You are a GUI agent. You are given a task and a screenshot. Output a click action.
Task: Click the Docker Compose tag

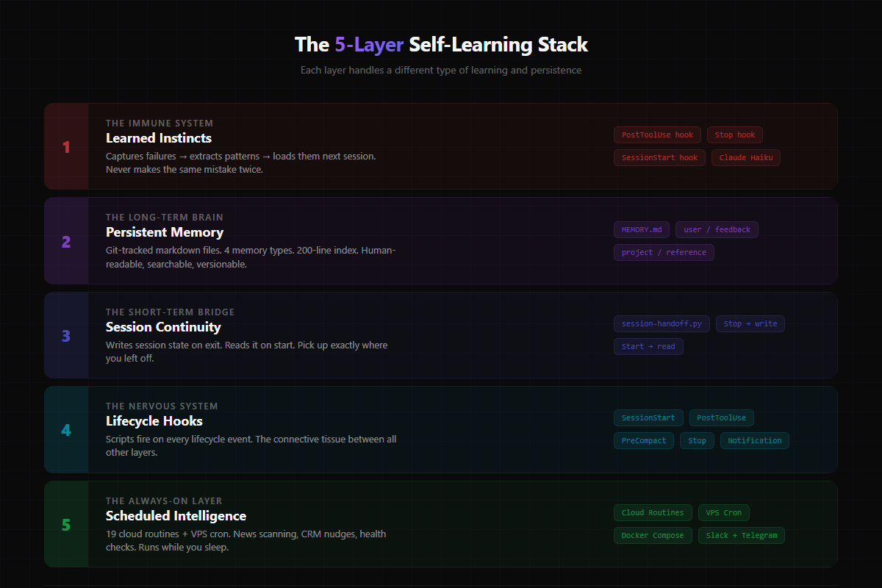(653, 536)
